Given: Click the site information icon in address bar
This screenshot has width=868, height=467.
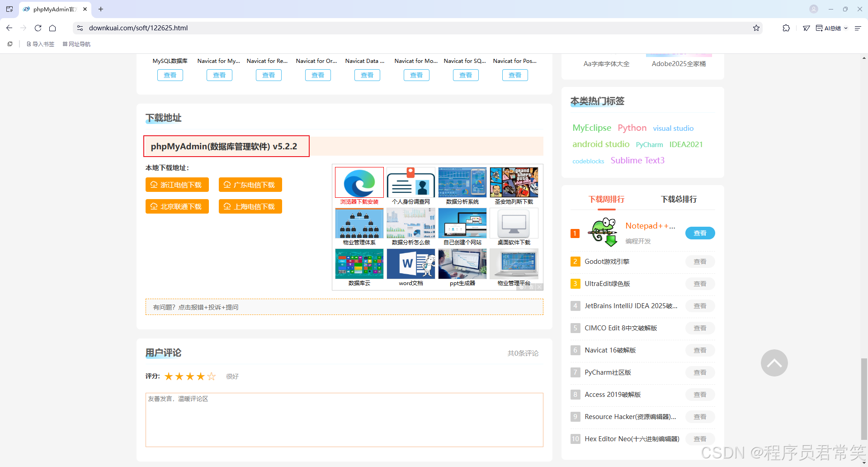Looking at the screenshot, I should (x=80, y=28).
